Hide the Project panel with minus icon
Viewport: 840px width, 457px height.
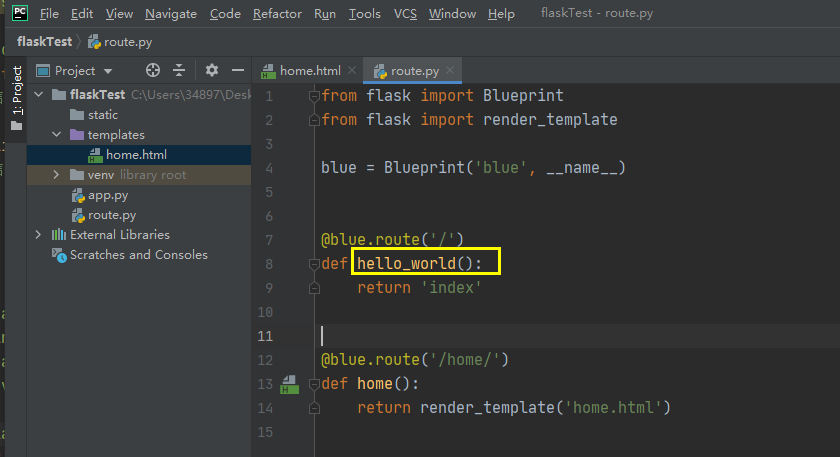pos(238,70)
